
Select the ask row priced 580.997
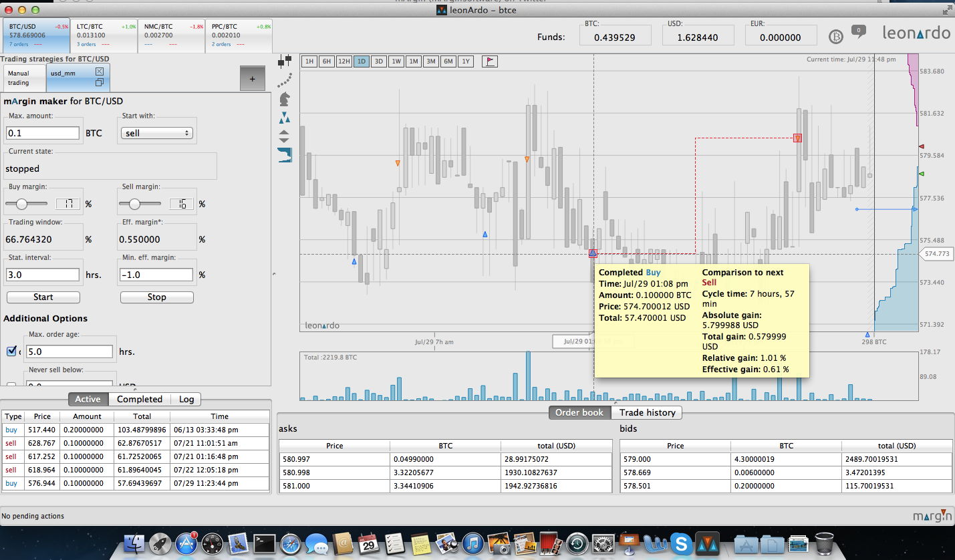(x=445, y=459)
